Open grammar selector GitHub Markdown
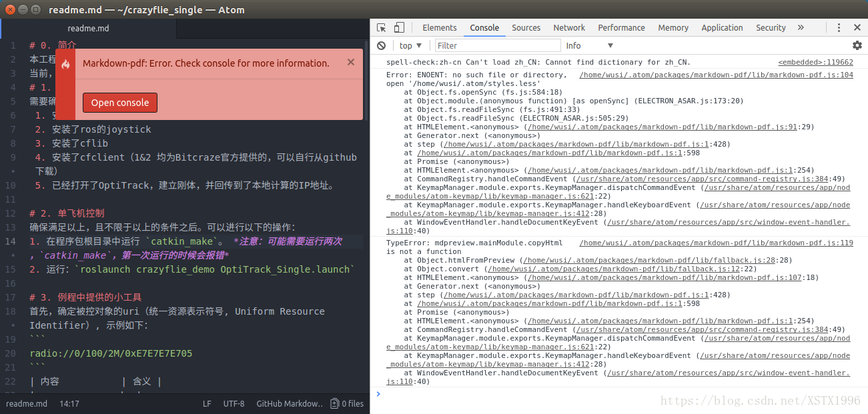 pos(290,403)
